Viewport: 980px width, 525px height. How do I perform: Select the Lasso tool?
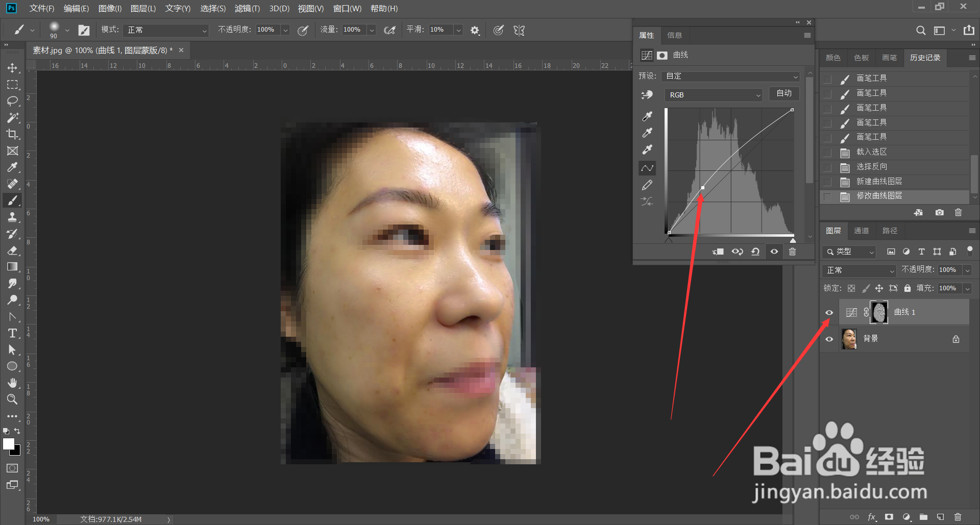pos(12,101)
